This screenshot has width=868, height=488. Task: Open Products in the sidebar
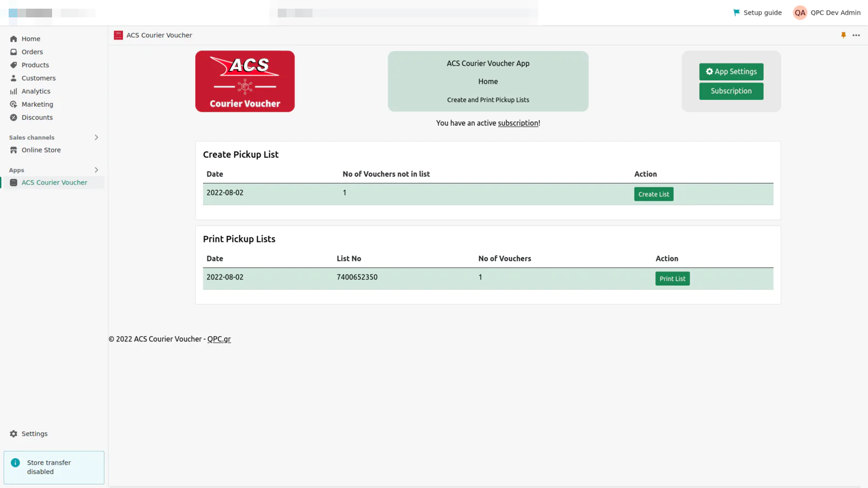[x=35, y=65]
